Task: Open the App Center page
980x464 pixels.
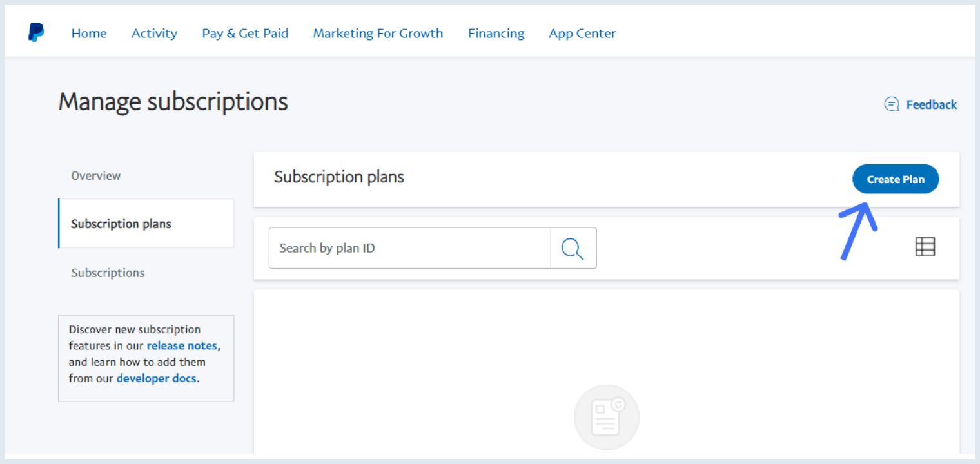Action: (x=582, y=33)
